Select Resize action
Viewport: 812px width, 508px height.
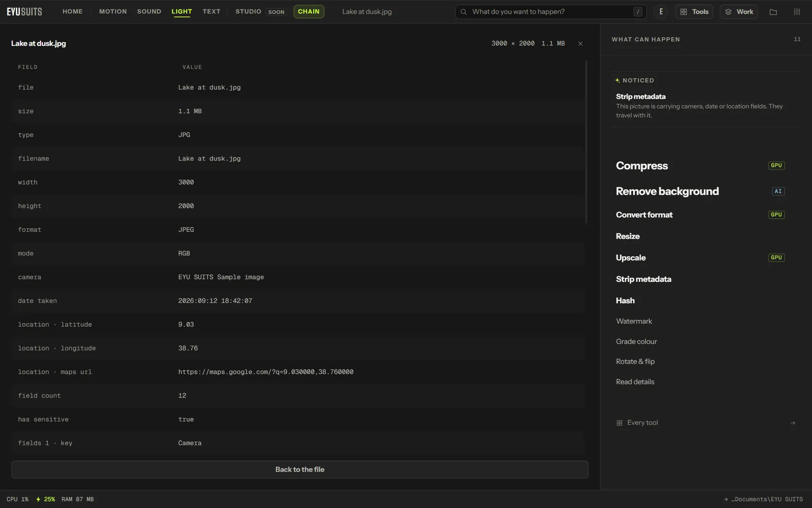(x=628, y=236)
